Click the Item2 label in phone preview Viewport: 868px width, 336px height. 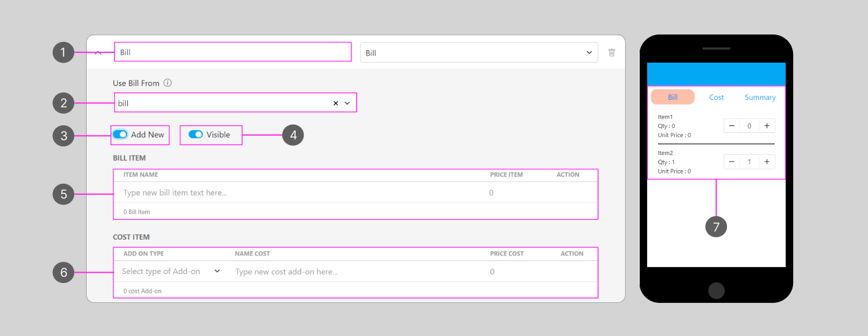point(666,153)
